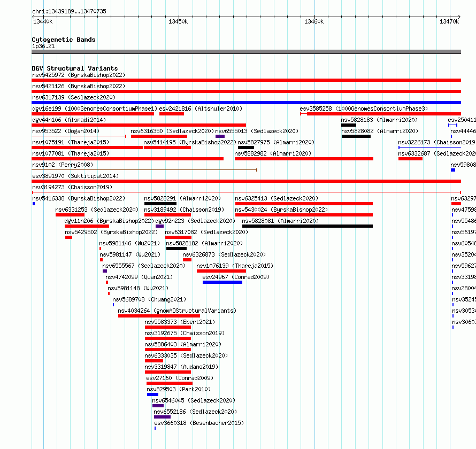476x449 pixels.
Task: Click the black nsv5828081 variant bar
Action: coord(308,226)
